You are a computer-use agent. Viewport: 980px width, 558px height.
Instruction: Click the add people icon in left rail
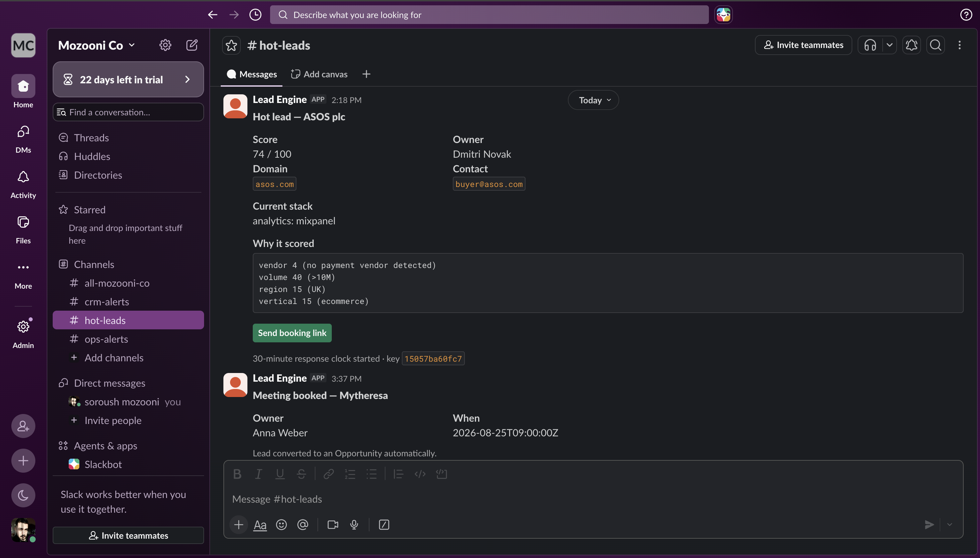click(x=23, y=426)
